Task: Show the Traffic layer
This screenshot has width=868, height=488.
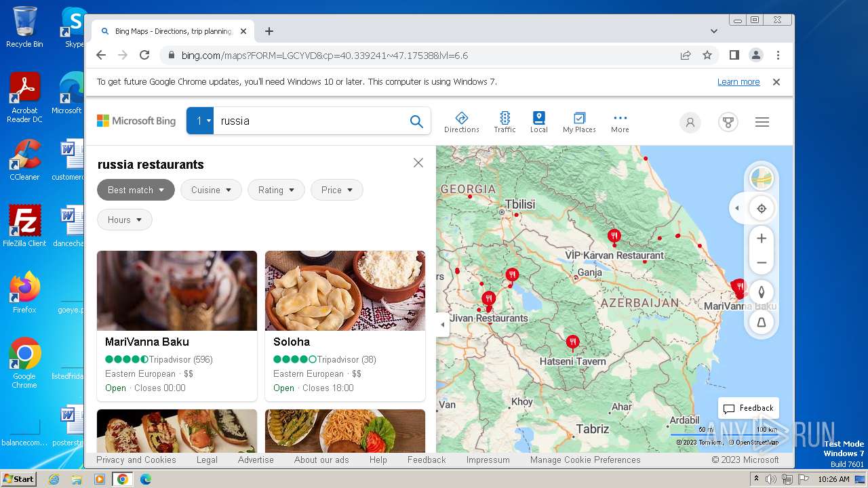Action: pyautogui.click(x=505, y=122)
